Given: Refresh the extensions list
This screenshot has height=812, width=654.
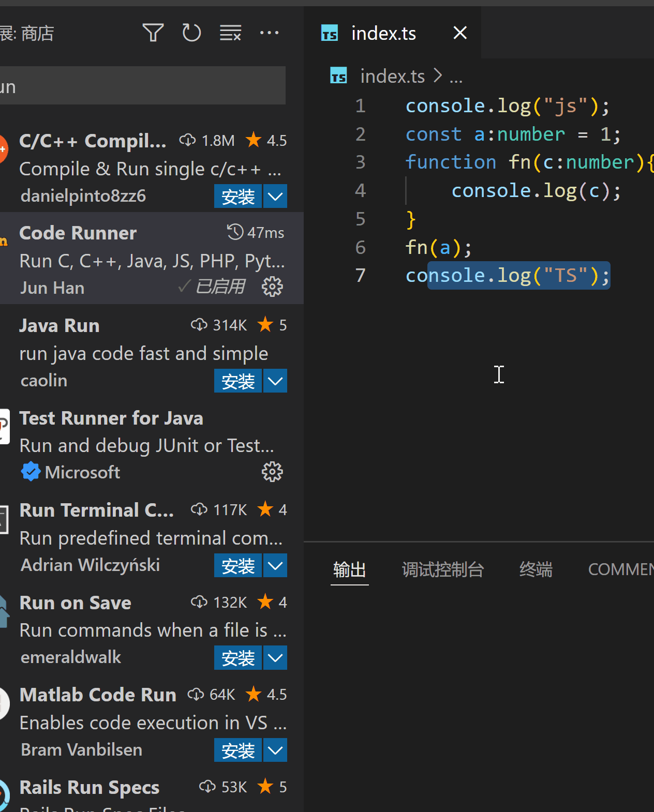Looking at the screenshot, I should [x=191, y=33].
